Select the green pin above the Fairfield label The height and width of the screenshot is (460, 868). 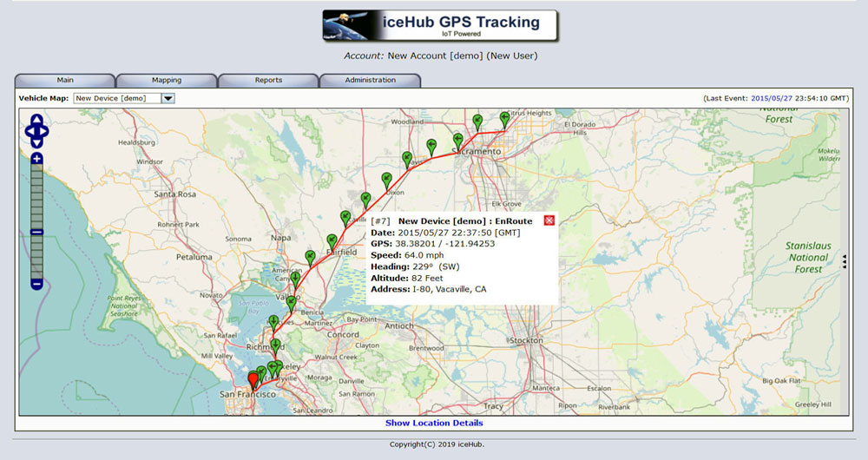click(332, 242)
